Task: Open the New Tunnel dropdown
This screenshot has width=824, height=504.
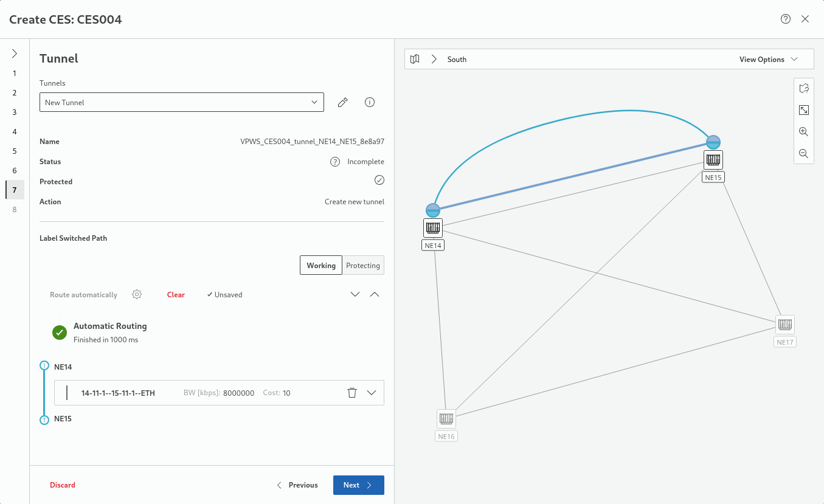Action: pyautogui.click(x=182, y=103)
